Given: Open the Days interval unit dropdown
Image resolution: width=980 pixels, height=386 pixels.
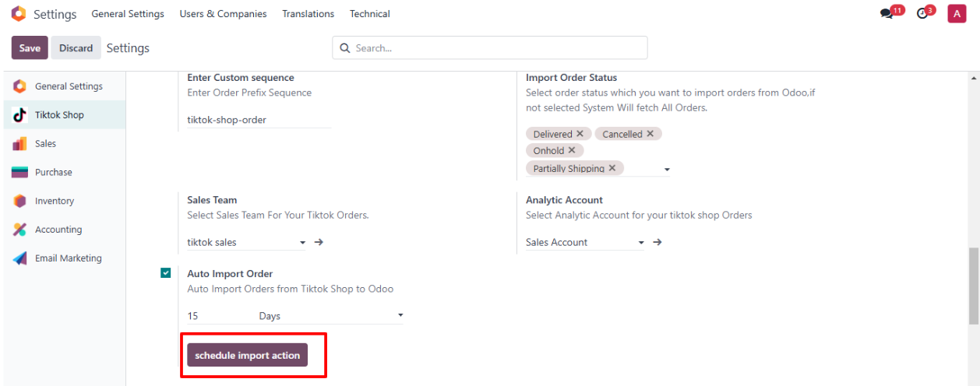Looking at the screenshot, I should pyautogui.click(x=400, y=316).
